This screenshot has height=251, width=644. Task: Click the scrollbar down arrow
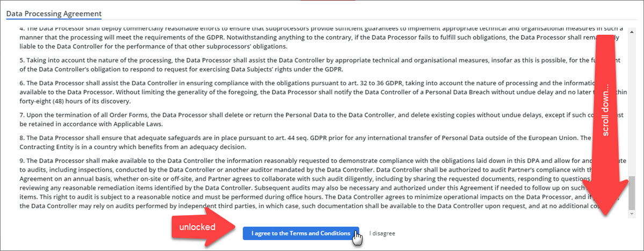[x=632, y=214]
